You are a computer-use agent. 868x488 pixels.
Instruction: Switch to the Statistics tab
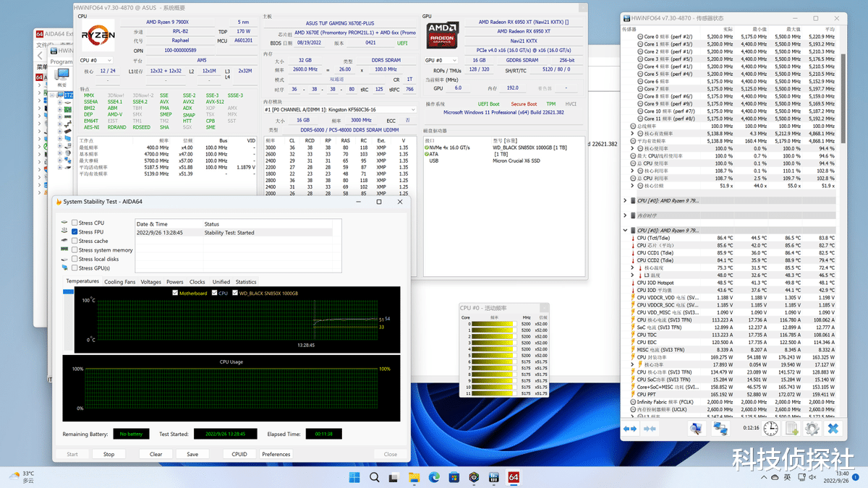(x=246, y=282)
